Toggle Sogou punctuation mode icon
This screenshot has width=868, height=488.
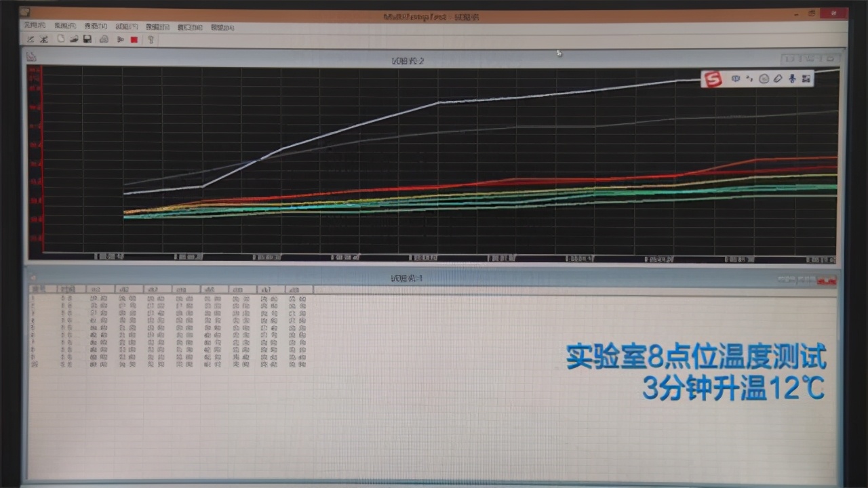coord(749,79)
